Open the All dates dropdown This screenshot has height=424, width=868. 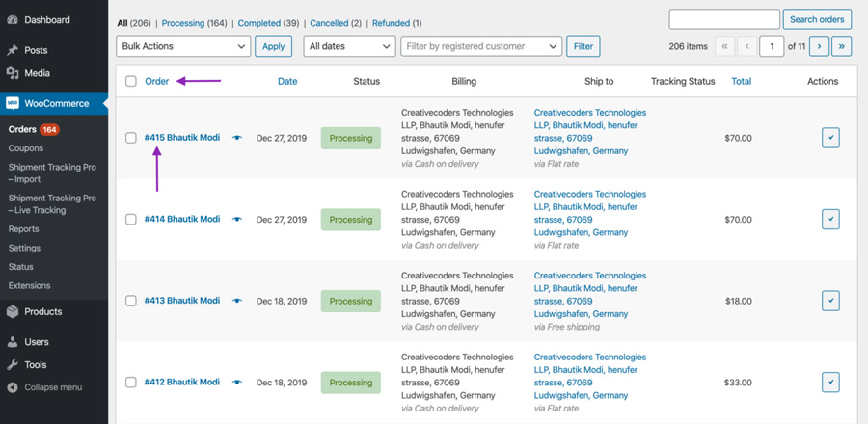[349, 46]
